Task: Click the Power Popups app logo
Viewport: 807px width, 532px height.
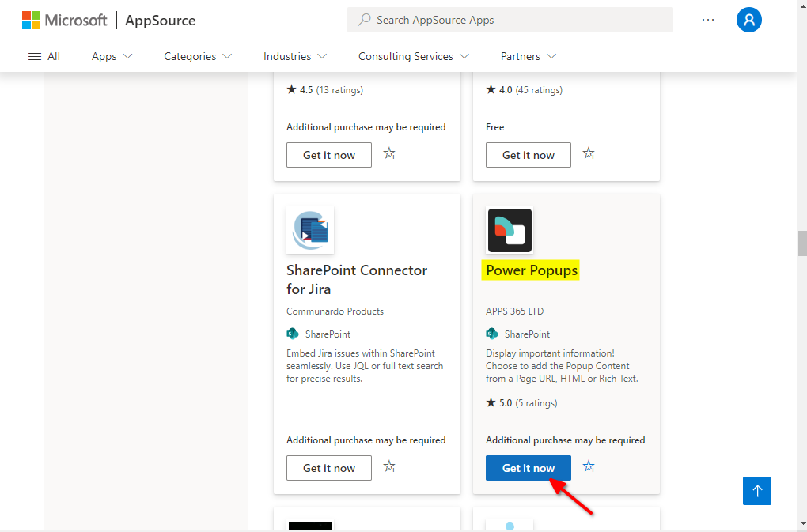Action: (x=510, y=231)
